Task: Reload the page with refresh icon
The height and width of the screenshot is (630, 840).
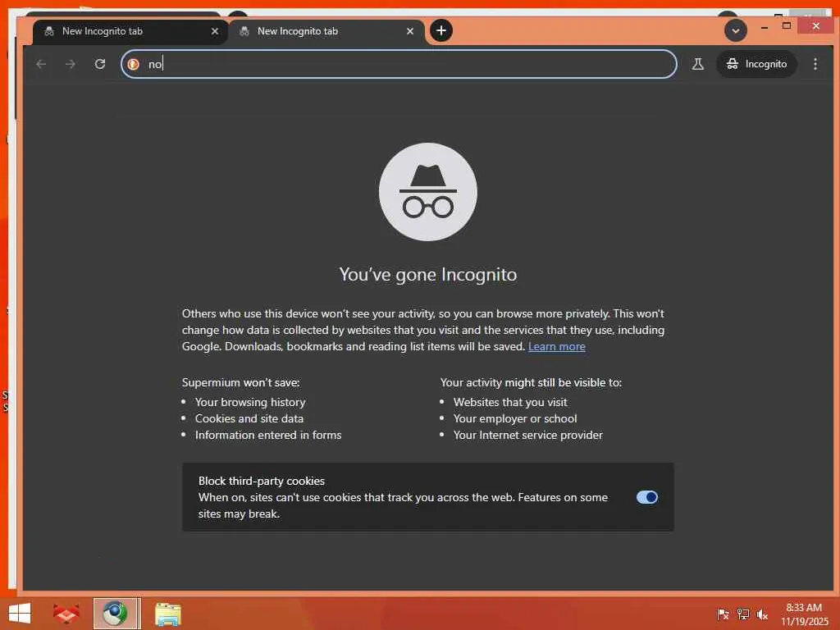Action: coord(99,64)
